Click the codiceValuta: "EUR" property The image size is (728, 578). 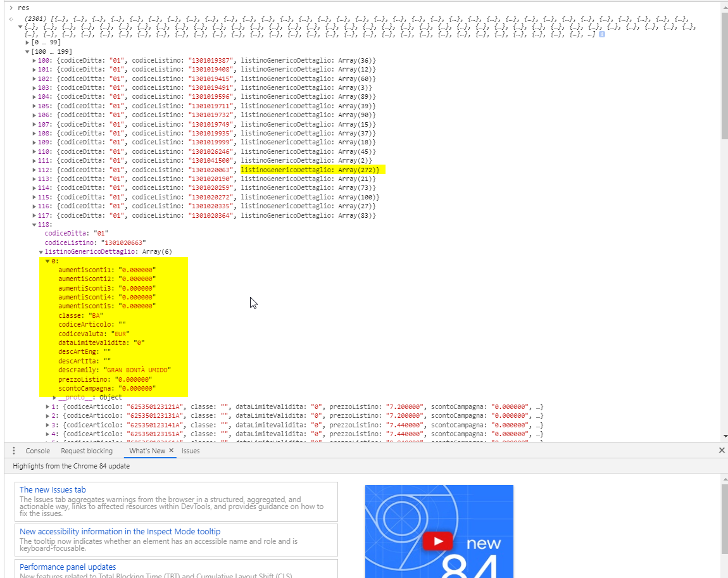94,334
